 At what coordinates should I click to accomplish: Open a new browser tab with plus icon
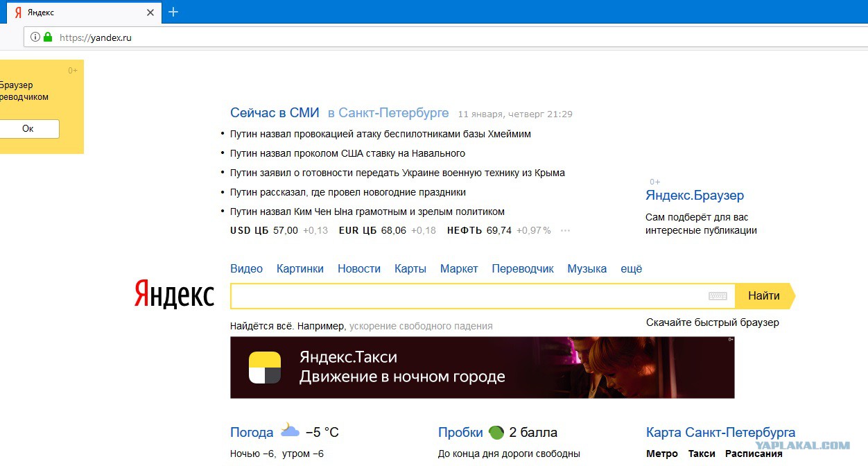point(173,12)
